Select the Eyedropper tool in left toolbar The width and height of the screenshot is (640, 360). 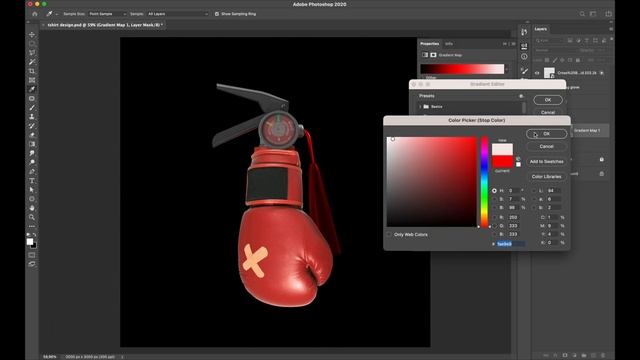(x=32, y=89)
